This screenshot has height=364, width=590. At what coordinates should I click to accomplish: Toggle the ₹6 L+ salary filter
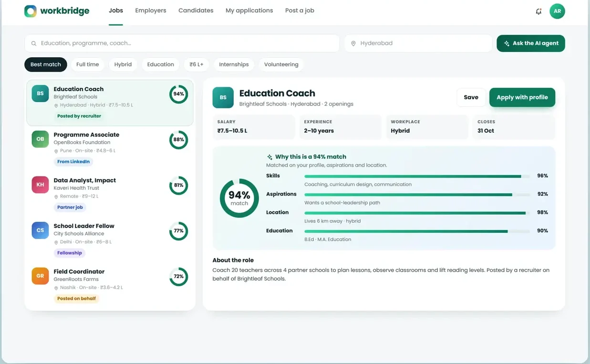click(x=197, y=64)
